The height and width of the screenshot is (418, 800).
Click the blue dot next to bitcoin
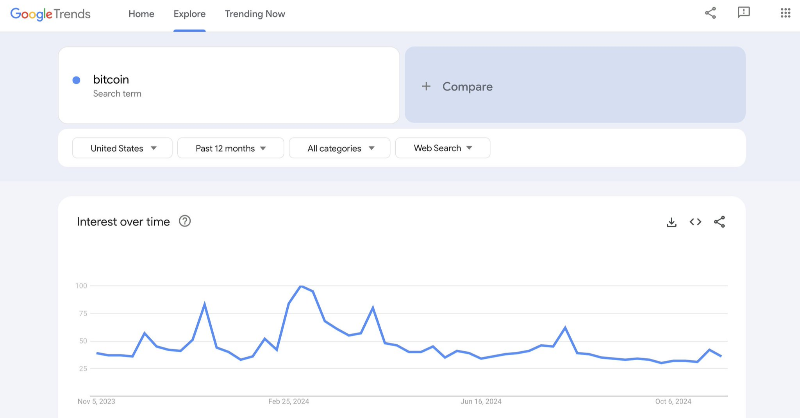77,80
